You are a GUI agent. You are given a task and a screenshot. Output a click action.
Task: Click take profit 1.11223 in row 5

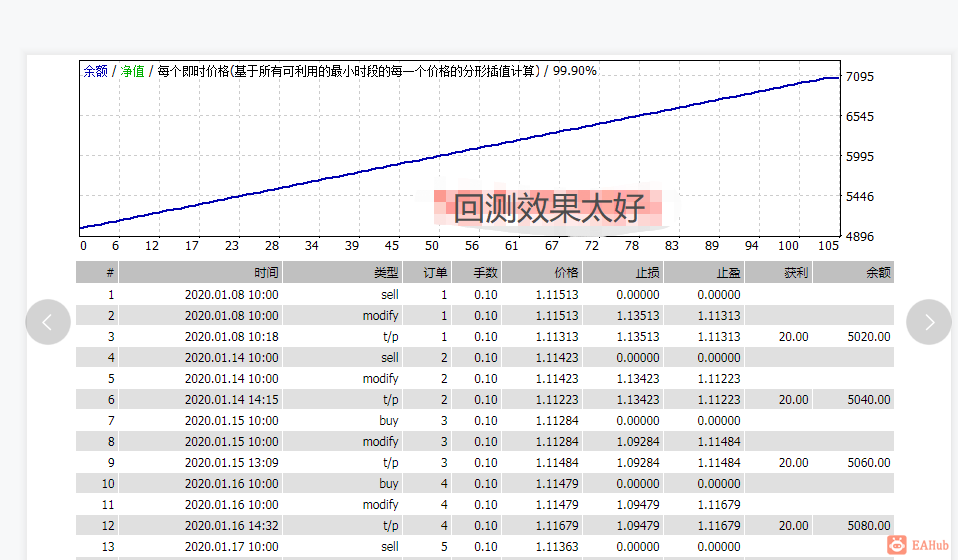tap(718, 379)
